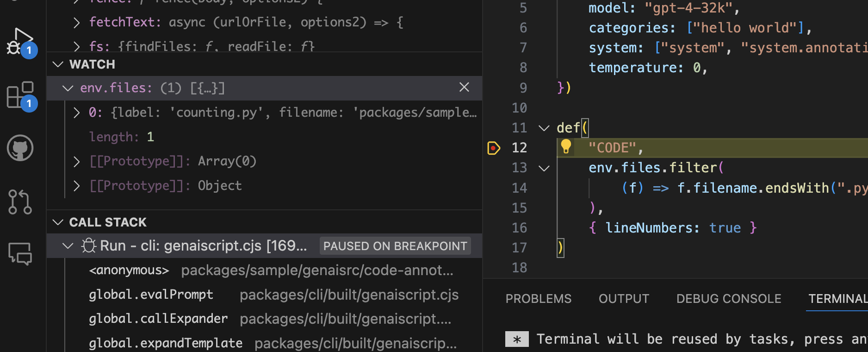Fold the env.files.filter block at line 13

[x=544, y=168]
